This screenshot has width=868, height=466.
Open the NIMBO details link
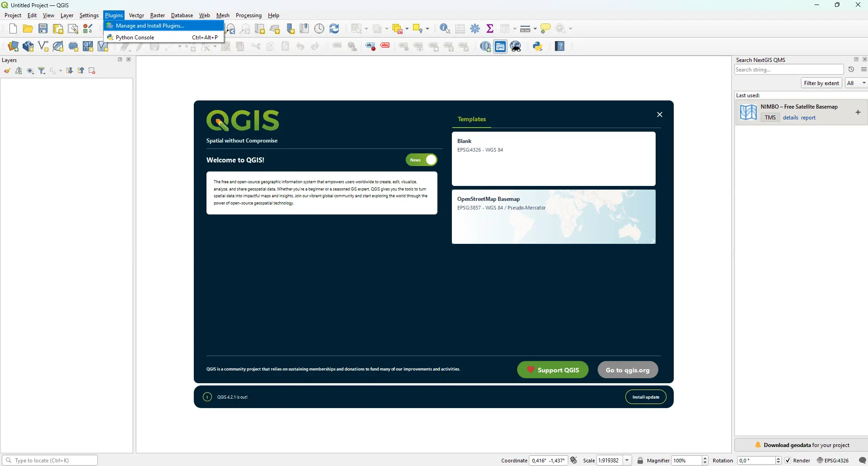[x=791, y=118]
